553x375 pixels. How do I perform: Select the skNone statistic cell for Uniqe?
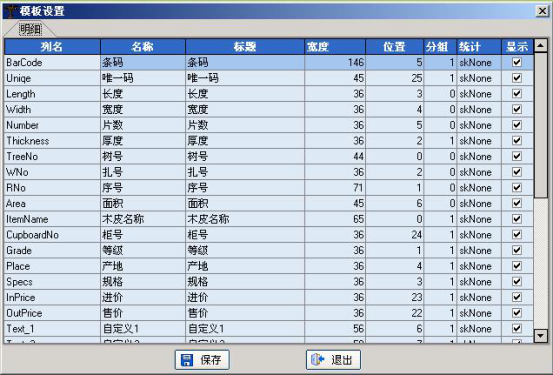(x=479, y=78)
